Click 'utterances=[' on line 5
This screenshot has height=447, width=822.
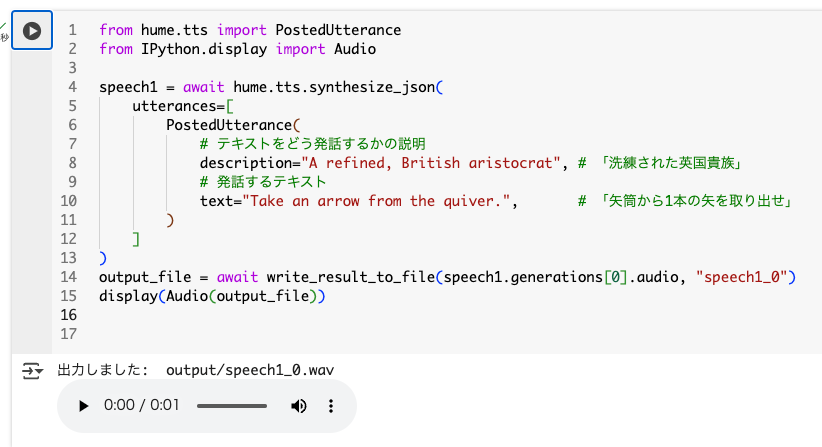point(183,106)
